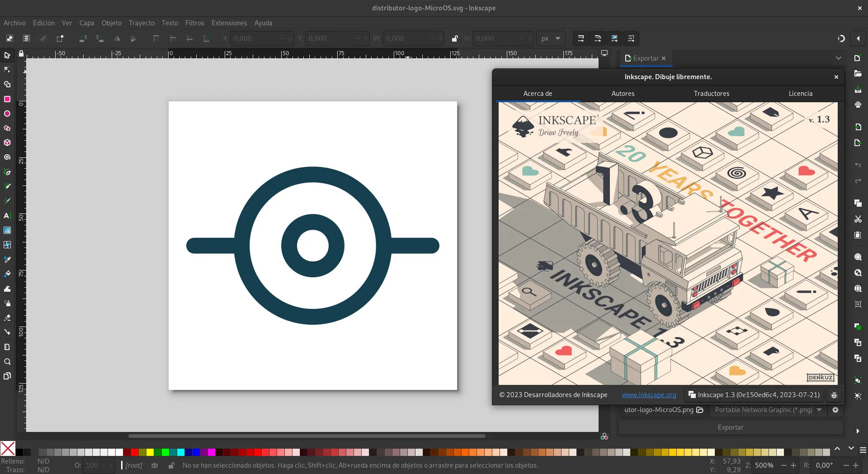868x474 pixels.
Task: Select the Gradient tool
Action: point(7,230)
